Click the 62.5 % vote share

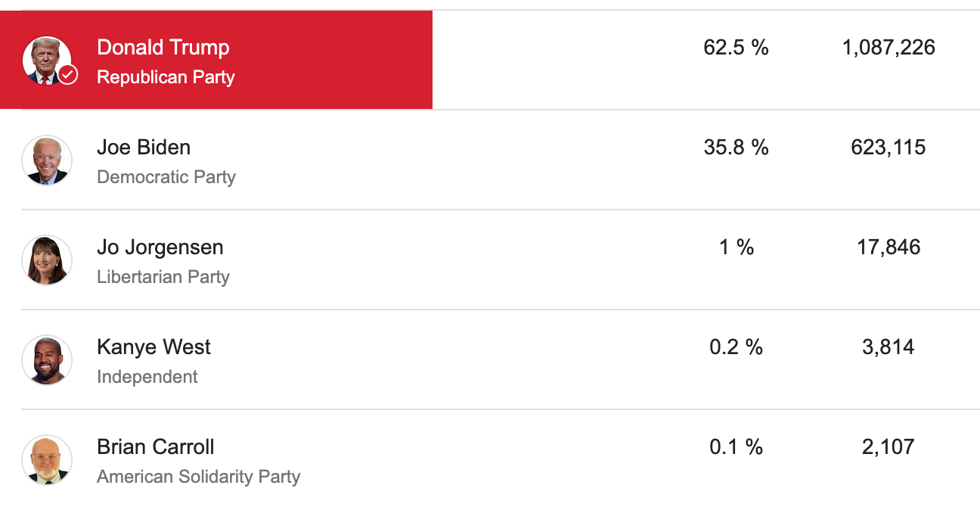click(736, 48)
